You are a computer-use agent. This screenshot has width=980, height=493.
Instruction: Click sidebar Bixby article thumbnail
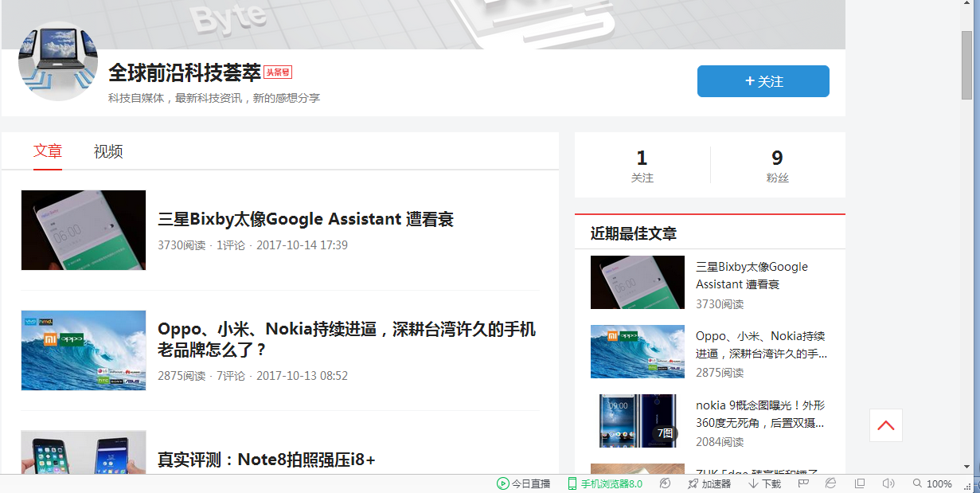[x=638, y=282]
